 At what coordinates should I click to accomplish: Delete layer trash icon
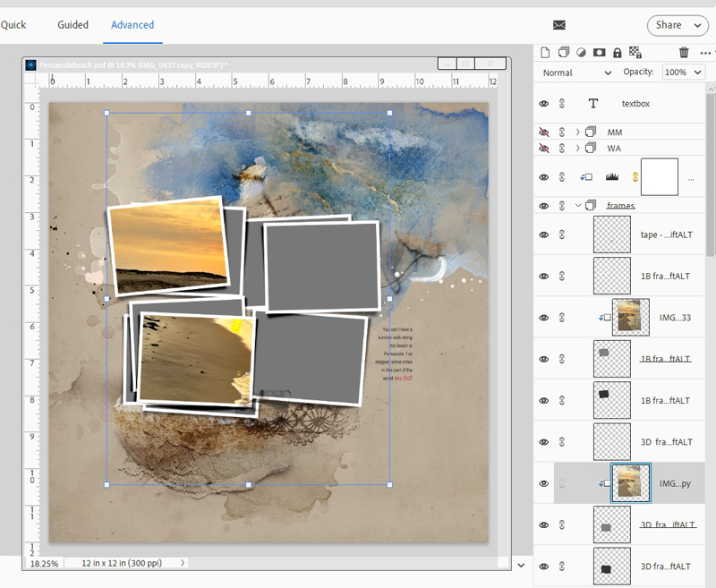pos(684,53)
